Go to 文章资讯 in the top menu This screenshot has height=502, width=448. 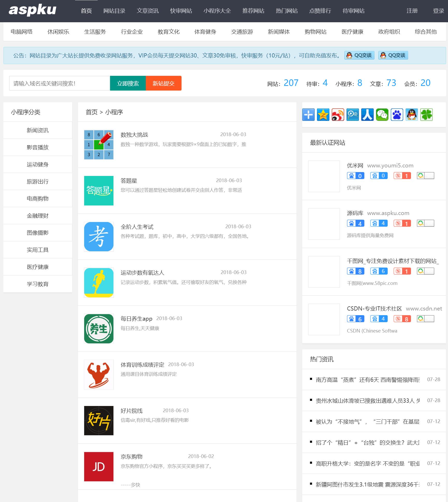pyautogui.click(x=148, y=11)
